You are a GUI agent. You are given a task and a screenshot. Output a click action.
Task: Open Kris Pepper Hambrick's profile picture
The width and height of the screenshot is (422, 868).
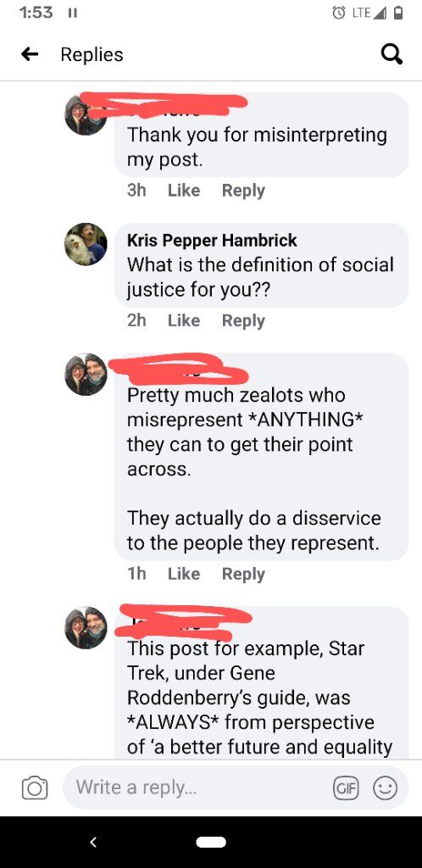86,244
